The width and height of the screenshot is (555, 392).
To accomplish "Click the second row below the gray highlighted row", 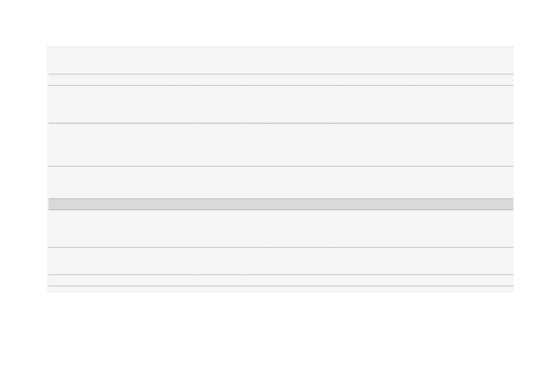I will point(281,261).
